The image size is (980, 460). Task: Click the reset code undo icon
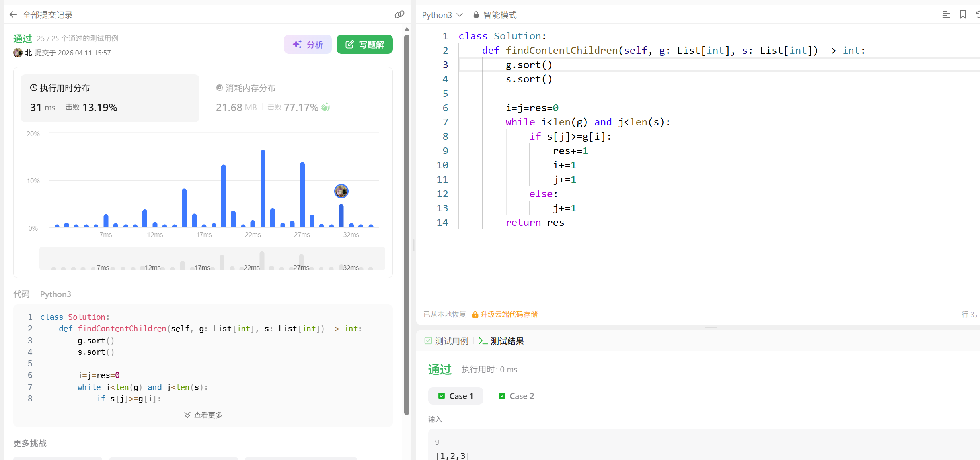[x=977, y=15]
